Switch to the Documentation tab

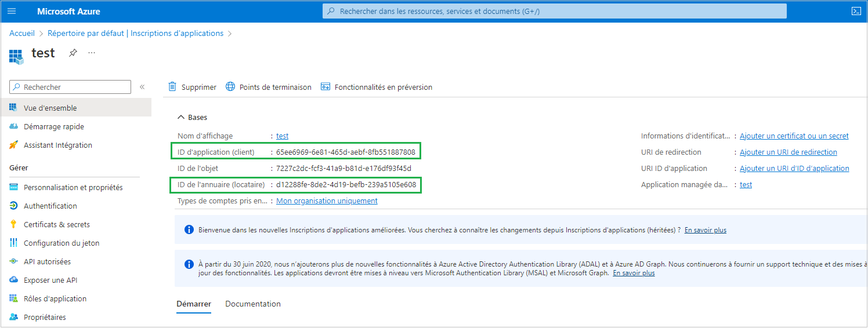point(252,304)
